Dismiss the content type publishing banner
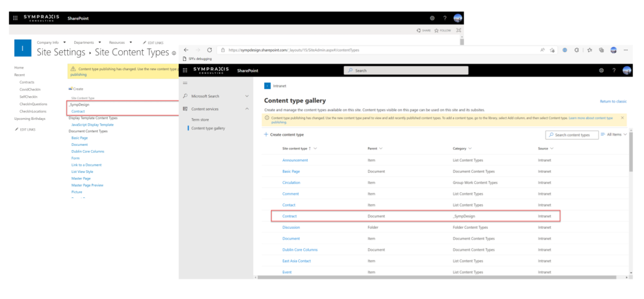Viewport: 644px width, 299px height. click(x=622, y=117)
